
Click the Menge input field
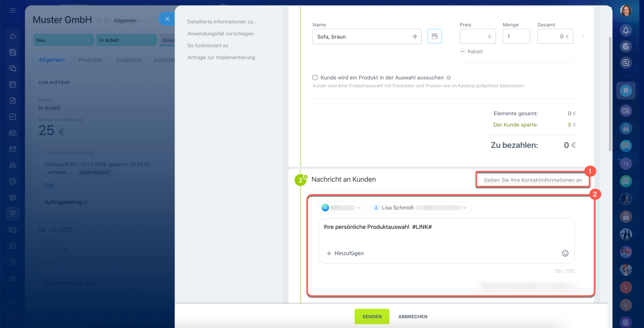(516, 36)
